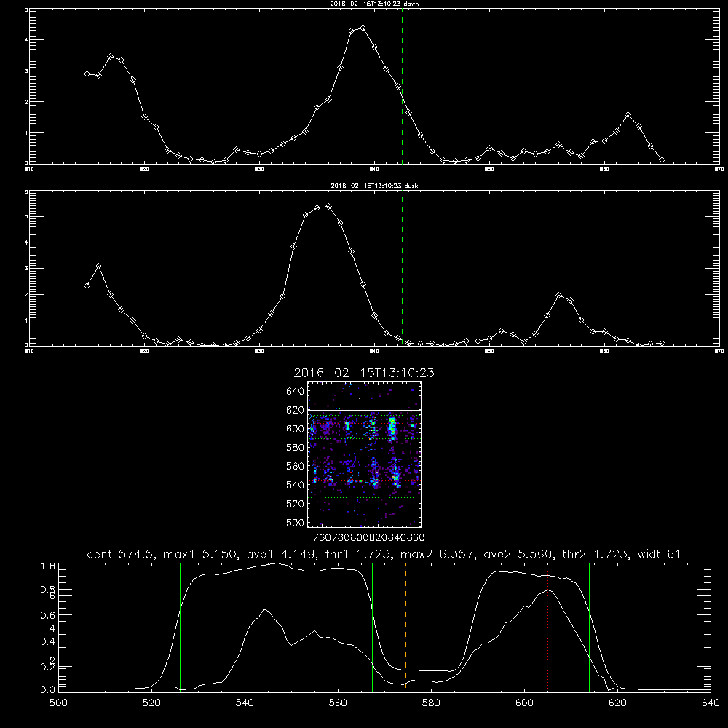Click the "560" y-axis label beside spectral image
The width and height of the screenshot is (728, 728).
click(x=295, y=466)
